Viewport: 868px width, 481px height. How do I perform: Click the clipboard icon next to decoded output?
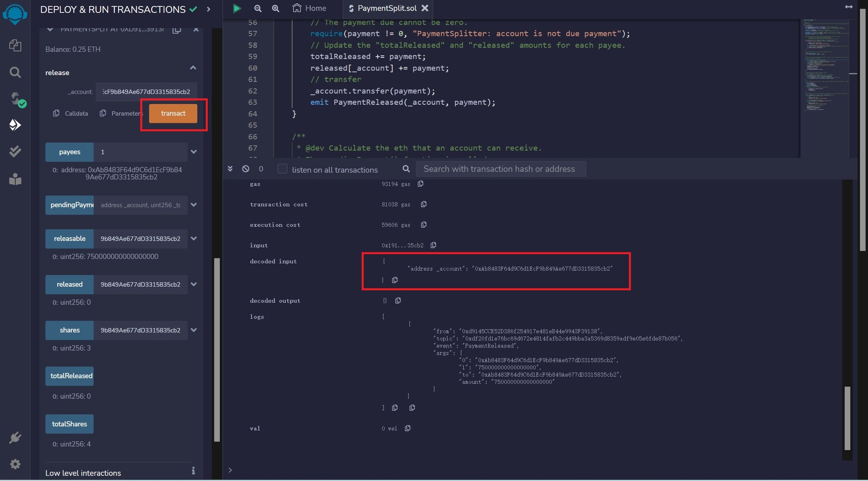coord(398,300)
